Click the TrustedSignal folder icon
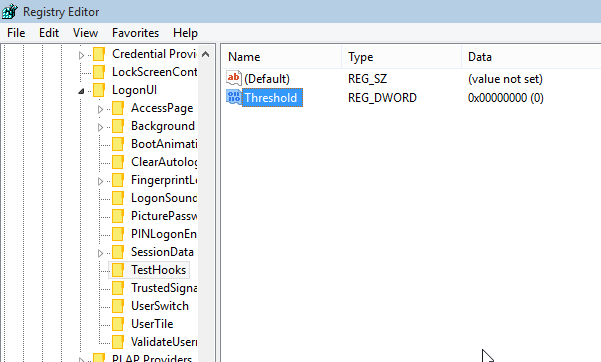 tap(118, 288)
